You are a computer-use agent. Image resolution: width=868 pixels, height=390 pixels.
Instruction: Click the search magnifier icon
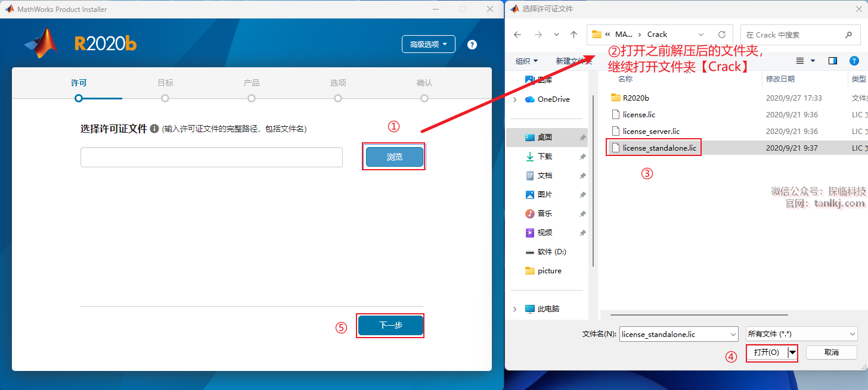[848, 35]
